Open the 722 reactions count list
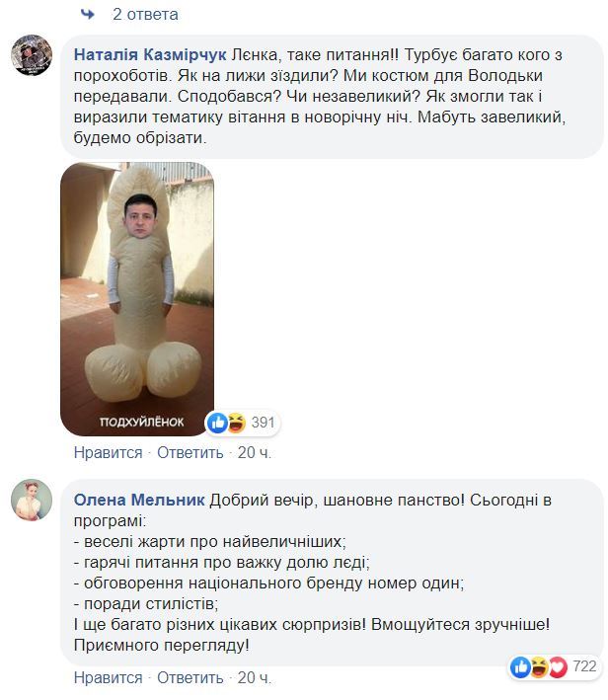This screenshot has height=700, width=608. coord(584,666)
